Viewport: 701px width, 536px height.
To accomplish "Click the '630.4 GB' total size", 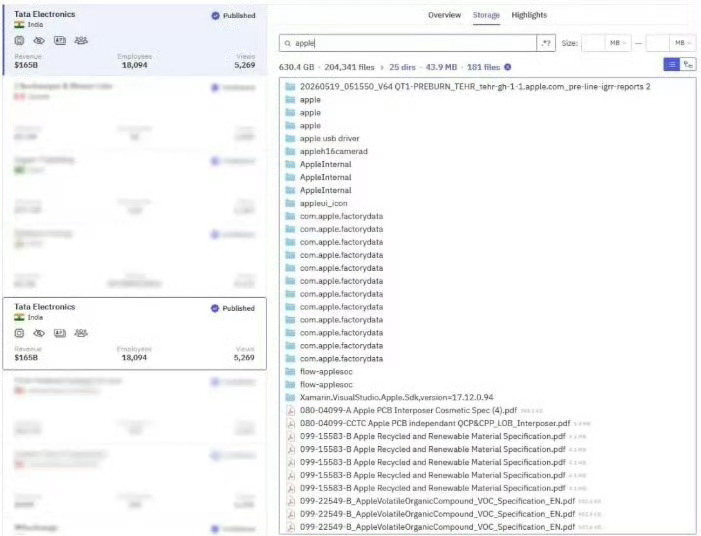I will coord(296,67).
